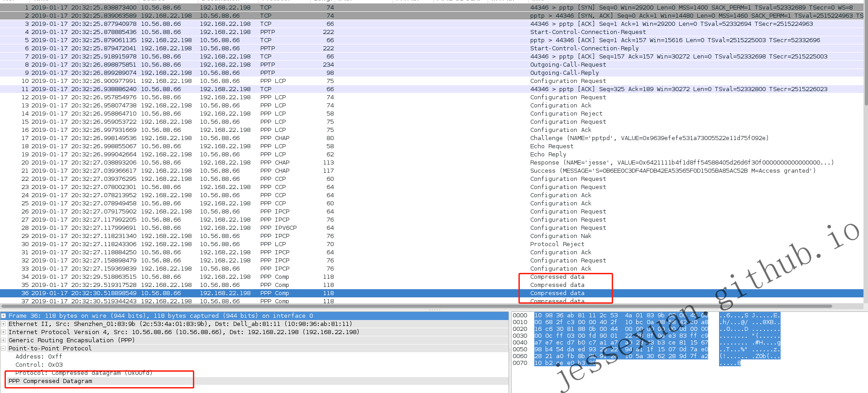Image resolution: width=868 pixels, height=393 pixels.
Task: Click 'PPP CHAP' cell of packet 17
Action: point(275,138)
